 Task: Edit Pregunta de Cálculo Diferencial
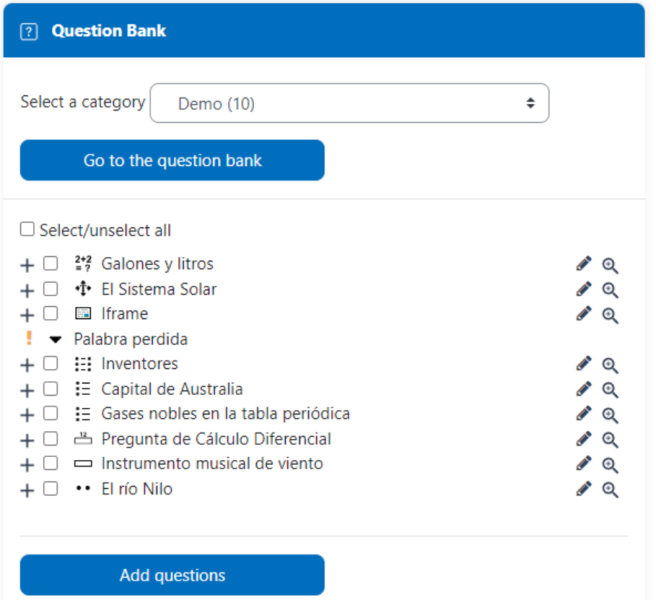[584, 439]
